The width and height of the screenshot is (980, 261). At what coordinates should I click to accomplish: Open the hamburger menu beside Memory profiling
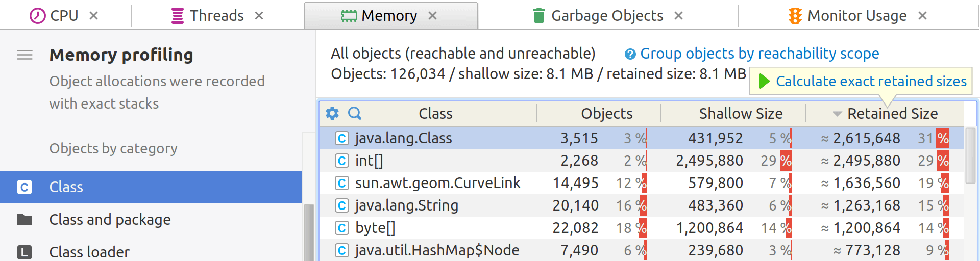[25, 55]
